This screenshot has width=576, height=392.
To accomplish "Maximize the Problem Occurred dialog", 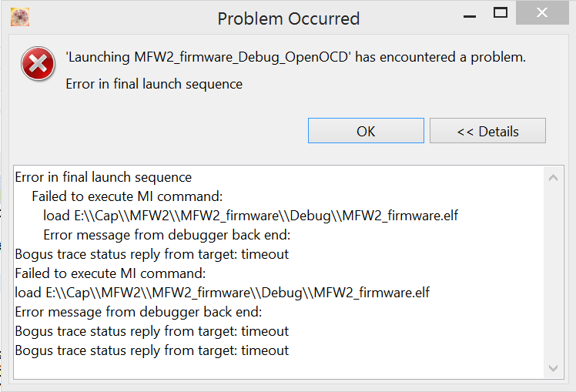I will [501, 13].
